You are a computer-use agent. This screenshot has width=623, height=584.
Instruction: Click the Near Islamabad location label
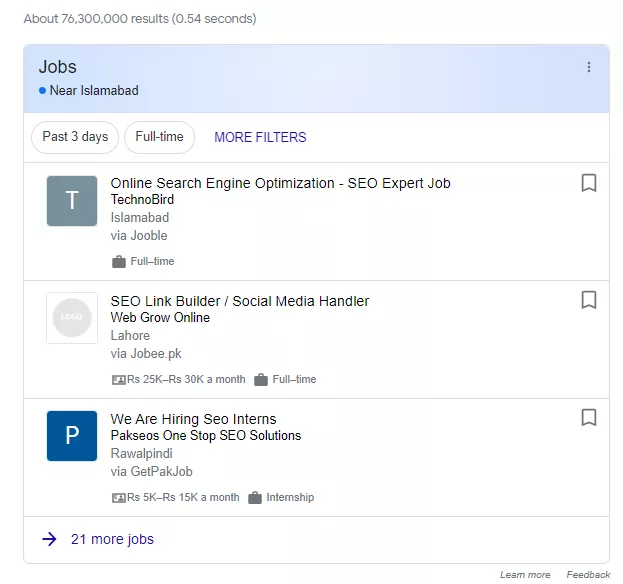(94, 91)
